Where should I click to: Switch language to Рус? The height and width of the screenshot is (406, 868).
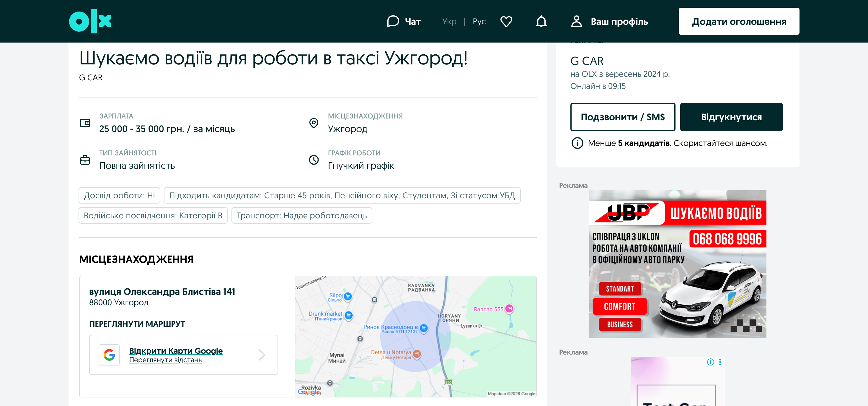coord(479,21)
